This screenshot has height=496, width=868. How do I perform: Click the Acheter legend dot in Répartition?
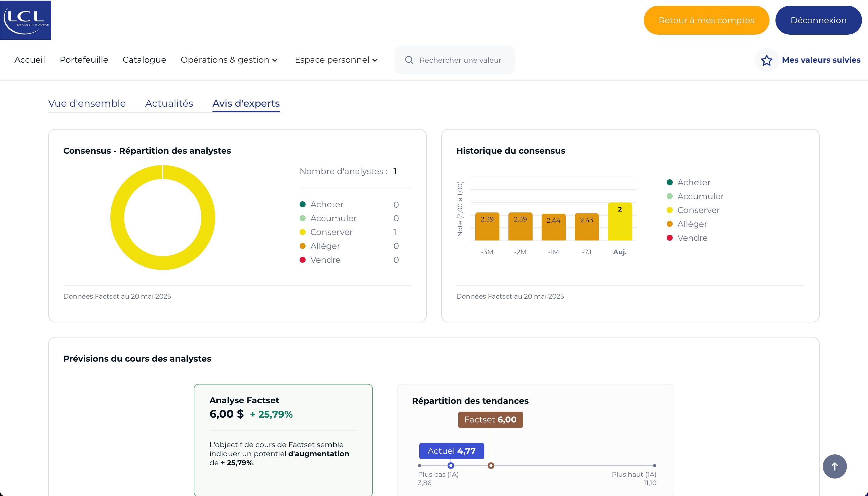point(303,204)
